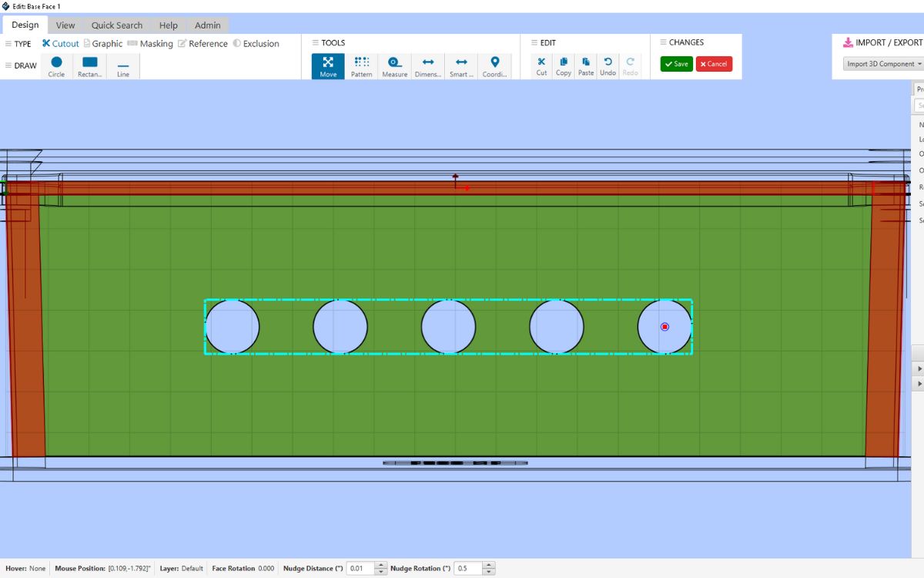Screen dimensions: 924x578
Task: Cancel the edit changes
Action: (714, 64)
